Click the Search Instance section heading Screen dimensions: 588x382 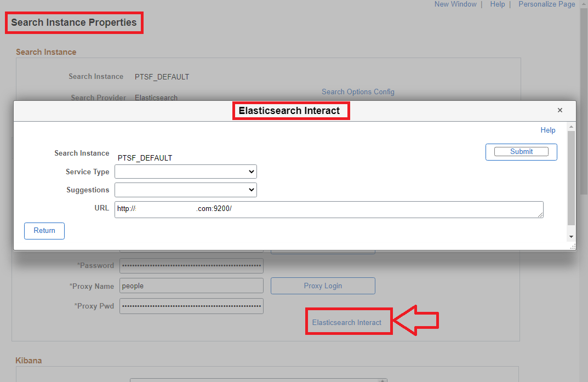(46, 52)
